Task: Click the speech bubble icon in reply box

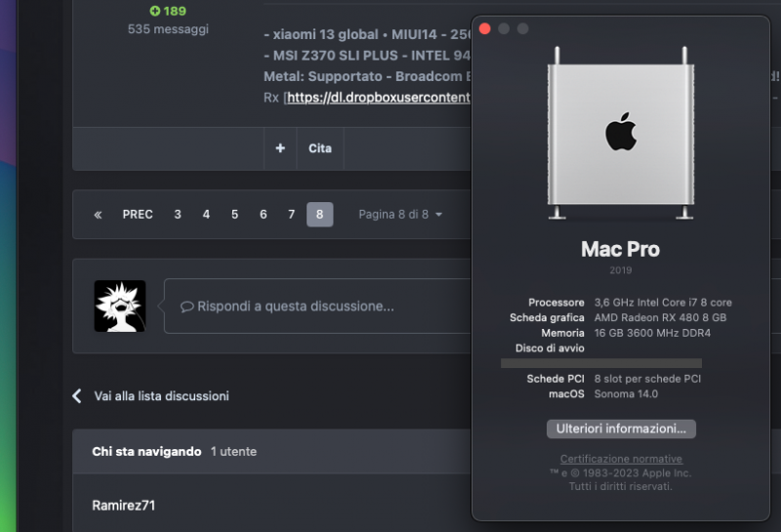Action: (186, 307)
